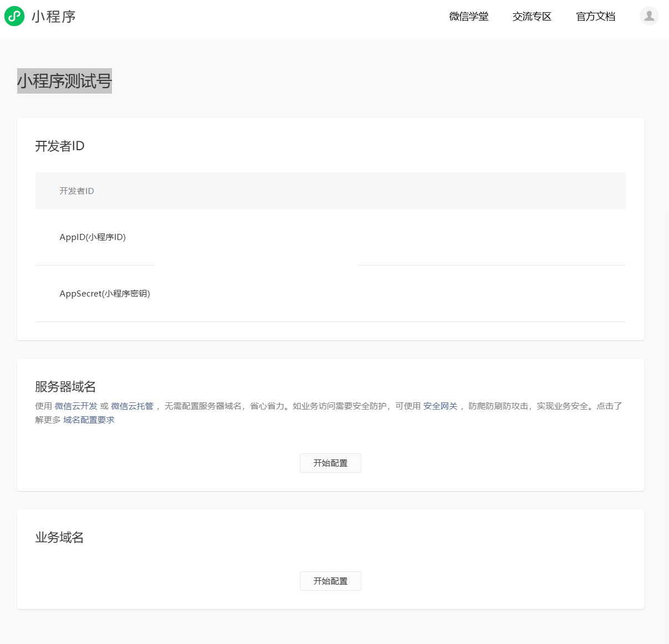The image size is (669, 644).
Task: Open 微信学堂 in the top navigation
Action: (469, 17)
